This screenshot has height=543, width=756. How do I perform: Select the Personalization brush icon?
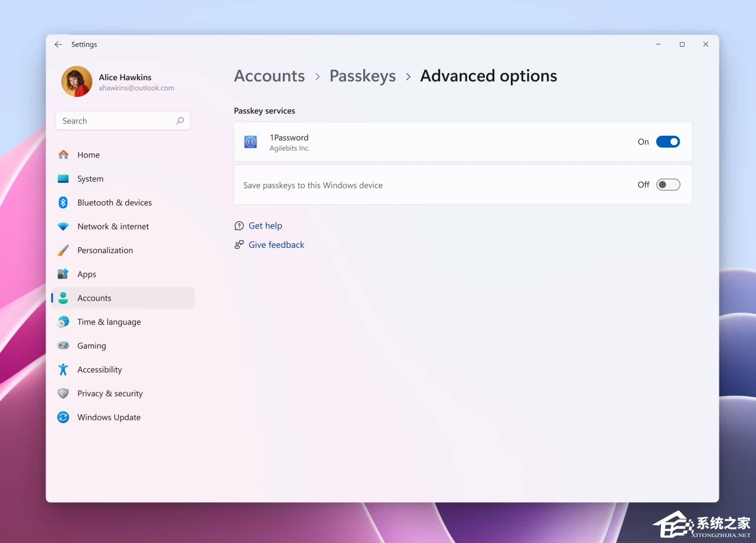63,250
